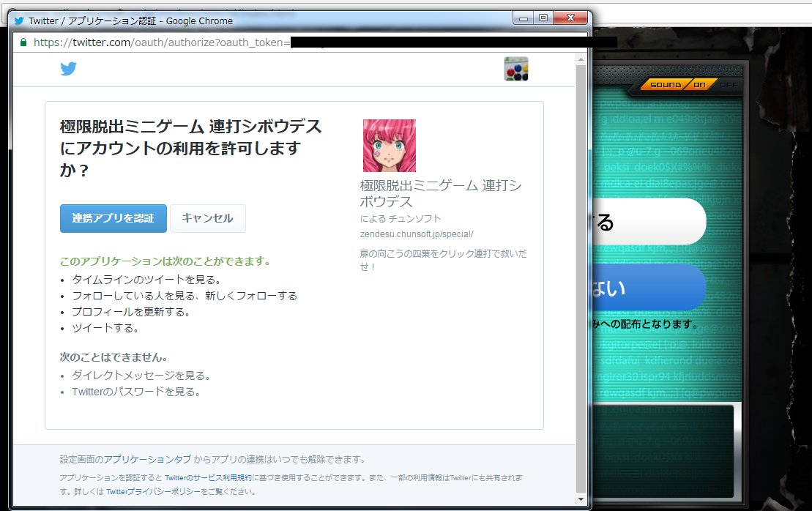Click the Twitter bird logo
Image resolution: width=812 pixels, height=511 pixels.
(x=68, y=68)
